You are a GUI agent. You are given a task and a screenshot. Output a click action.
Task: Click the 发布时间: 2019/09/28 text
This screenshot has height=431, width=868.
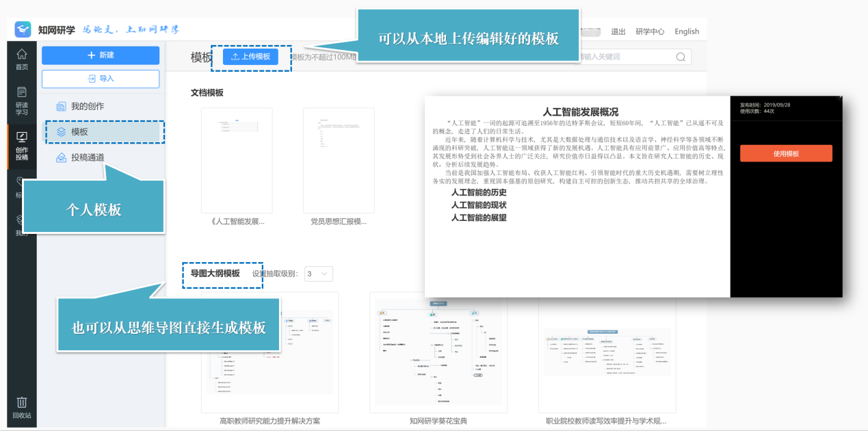coord(765,105)
